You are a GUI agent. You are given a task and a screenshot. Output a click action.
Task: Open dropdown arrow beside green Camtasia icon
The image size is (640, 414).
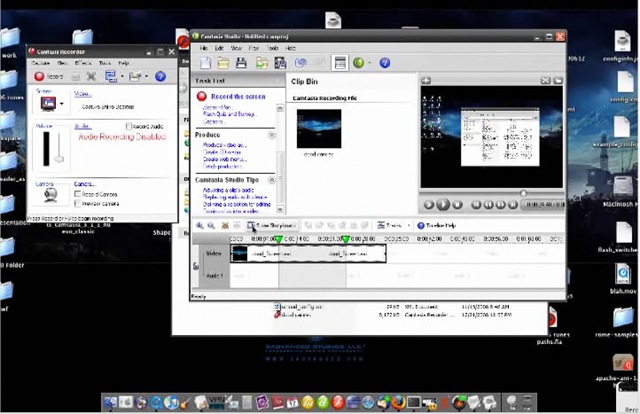[369, 63]
